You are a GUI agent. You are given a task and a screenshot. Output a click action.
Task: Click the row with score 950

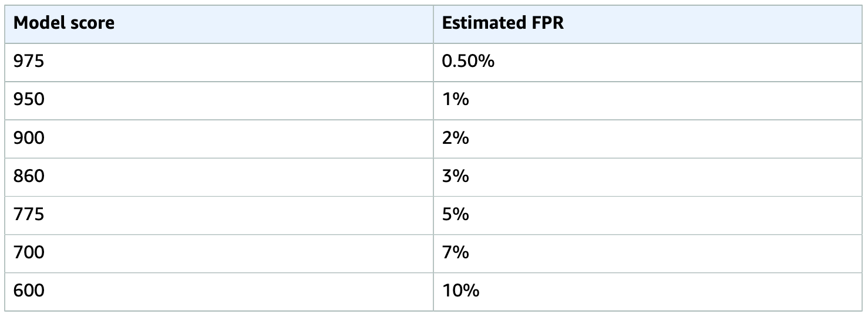(x=433, y=100)
